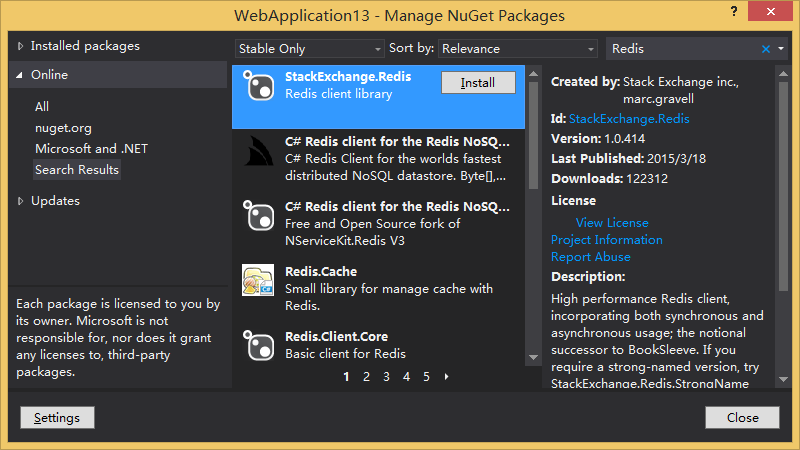Select package described as worlds fastest datastore
Image resolution: width=800 pixels, height=450 pixels.
378,159
